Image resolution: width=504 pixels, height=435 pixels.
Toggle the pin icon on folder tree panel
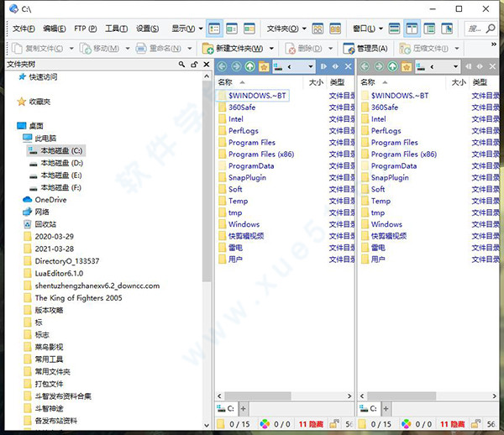(x=192, y=64)
